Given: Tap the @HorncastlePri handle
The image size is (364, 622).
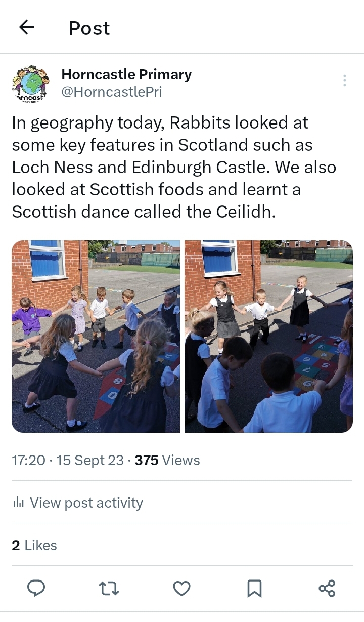Looking at the screenshot, I should 112,93.
